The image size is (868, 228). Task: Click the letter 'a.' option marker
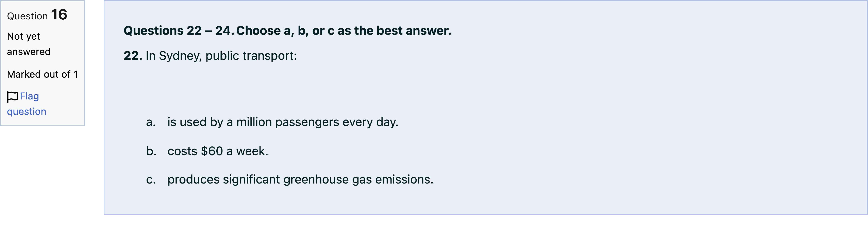coord(151,122)
